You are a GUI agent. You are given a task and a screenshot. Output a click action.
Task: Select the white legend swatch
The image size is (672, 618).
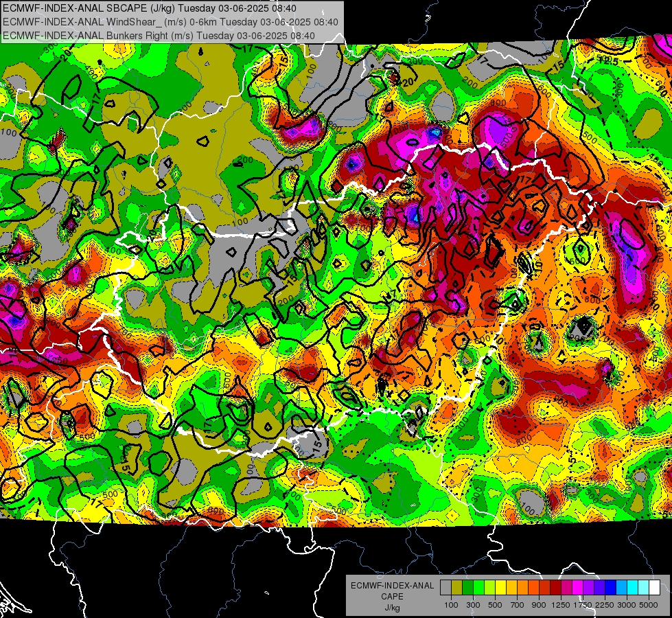click(x=654, y=587)
